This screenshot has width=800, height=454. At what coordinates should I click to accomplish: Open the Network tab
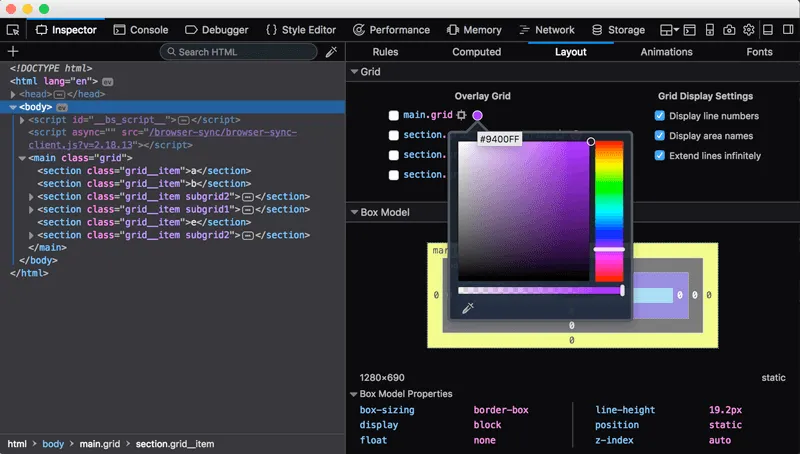pos(547,30)
